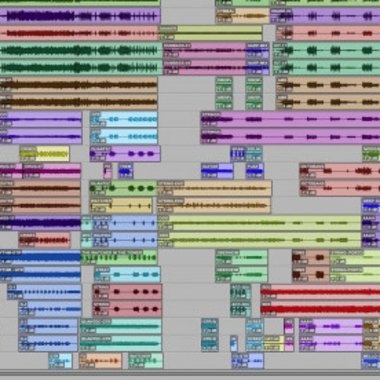Select the upper long red waveform clip
The image size is (380, 380).
pos(320,292)
